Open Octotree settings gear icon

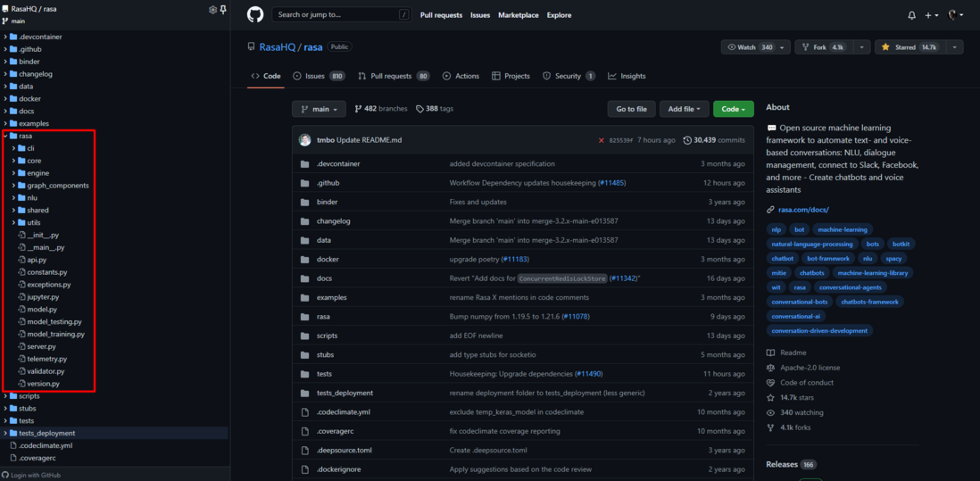click(x=212, y=9)
